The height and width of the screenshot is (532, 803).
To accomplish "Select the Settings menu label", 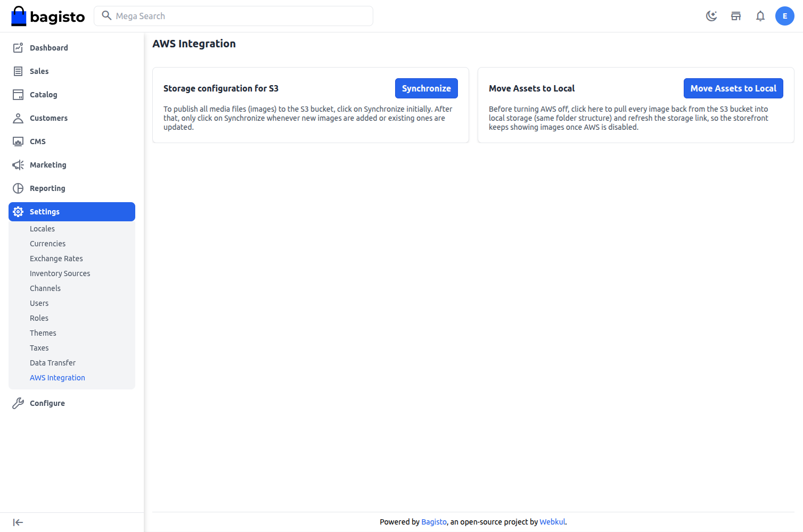I will coord(45,212).
